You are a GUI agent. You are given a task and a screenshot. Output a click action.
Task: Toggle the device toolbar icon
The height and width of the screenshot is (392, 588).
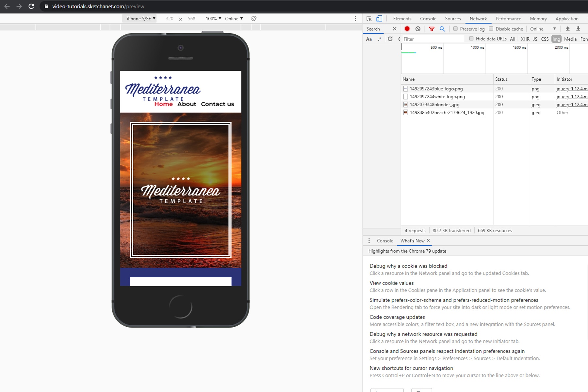pos(379,19)
